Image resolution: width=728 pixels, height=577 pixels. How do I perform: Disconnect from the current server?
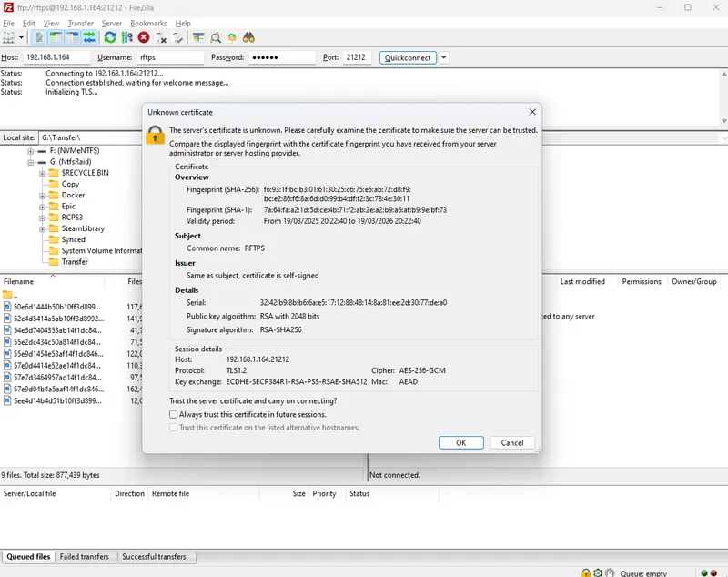158,37
